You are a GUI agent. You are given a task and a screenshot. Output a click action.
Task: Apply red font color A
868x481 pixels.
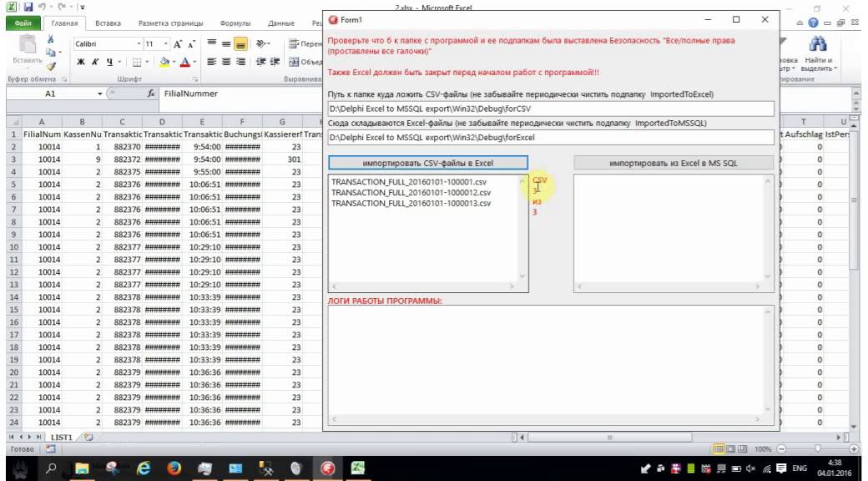coord(185,62)
